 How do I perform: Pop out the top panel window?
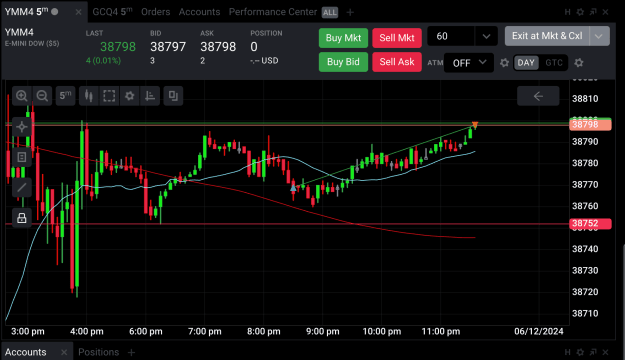click(593, 12)
